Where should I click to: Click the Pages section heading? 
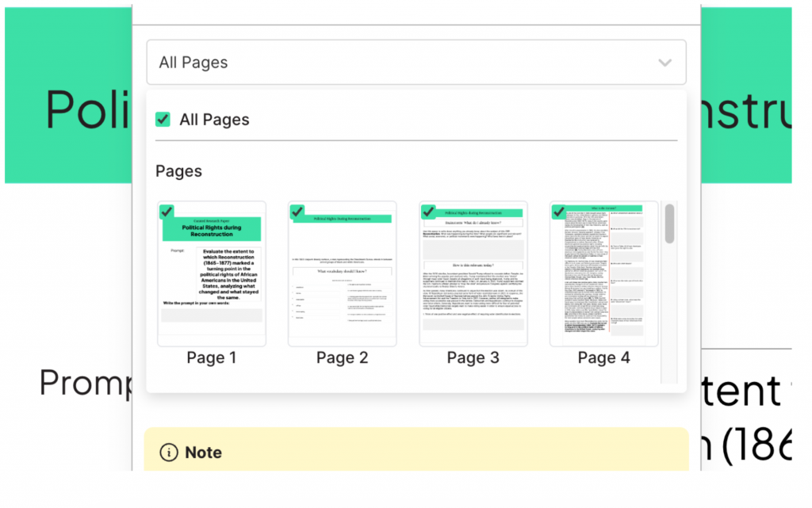(x=178, y=171)
